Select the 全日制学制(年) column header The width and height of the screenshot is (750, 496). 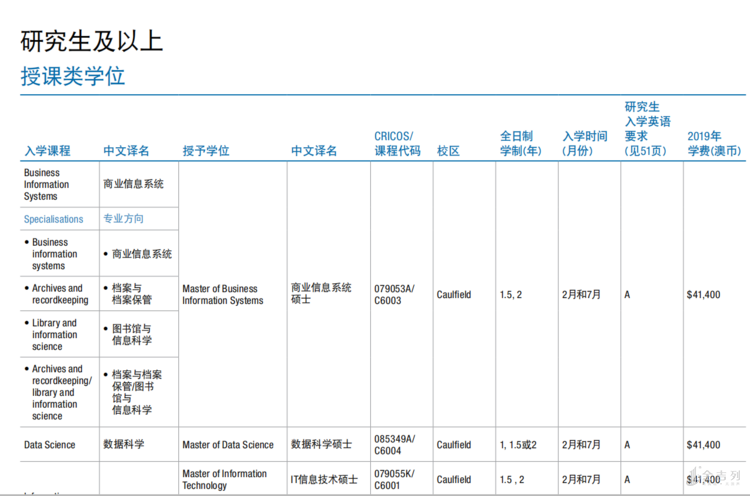[520, 144]
